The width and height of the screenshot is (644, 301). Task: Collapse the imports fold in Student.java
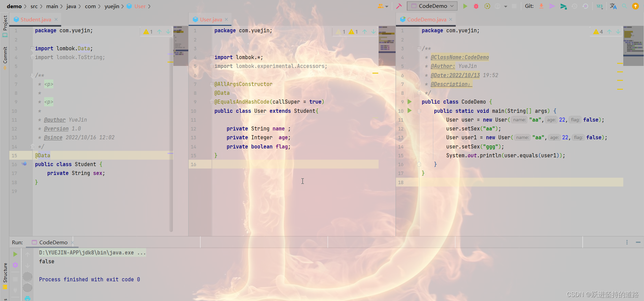pyautogui.click(x=32, y=49)
